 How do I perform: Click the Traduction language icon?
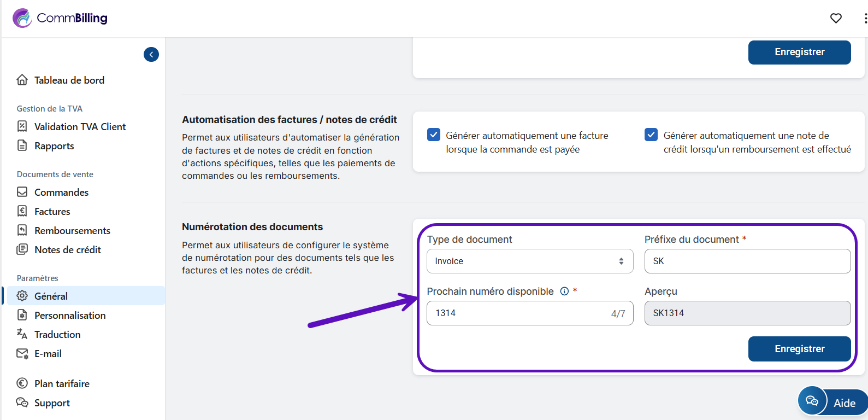(x=22, y=334)
